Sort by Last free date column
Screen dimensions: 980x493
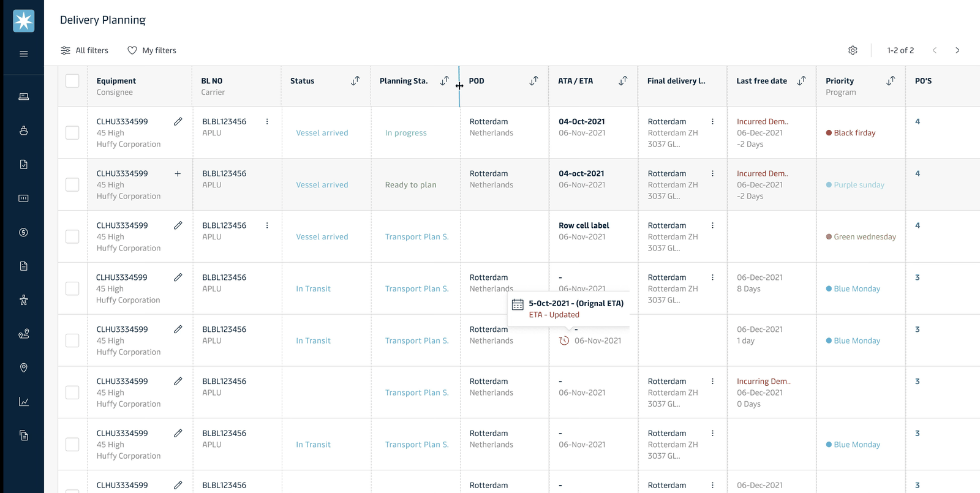pos(801,81)
